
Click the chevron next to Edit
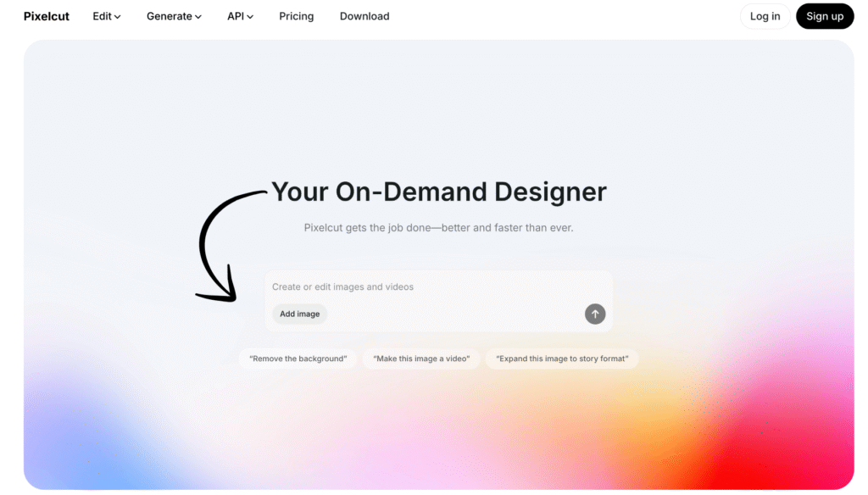click(117, 16)
